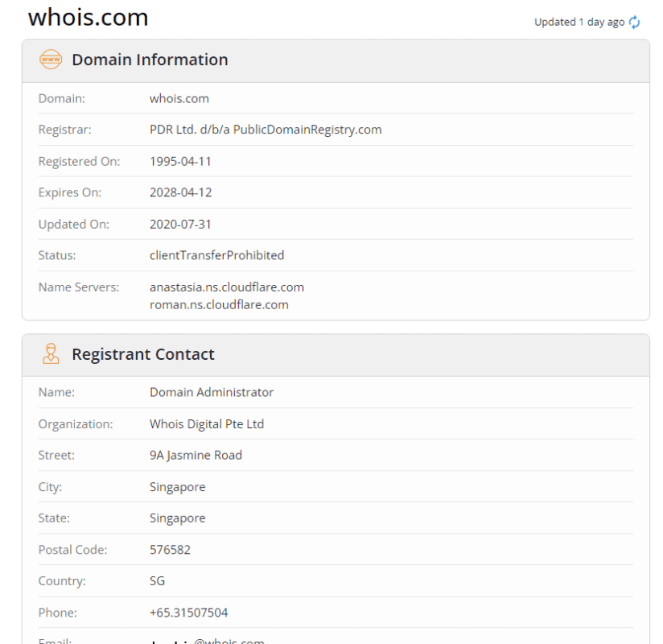Select the Domain Information section header
The height and width of the screenshot is (644, 663).
tap(150, 60)
